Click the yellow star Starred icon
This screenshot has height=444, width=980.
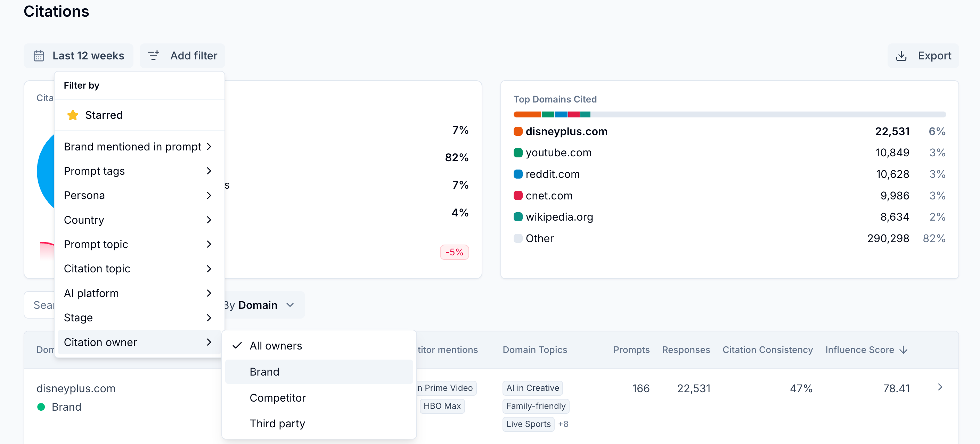click(x=73, y=115)
